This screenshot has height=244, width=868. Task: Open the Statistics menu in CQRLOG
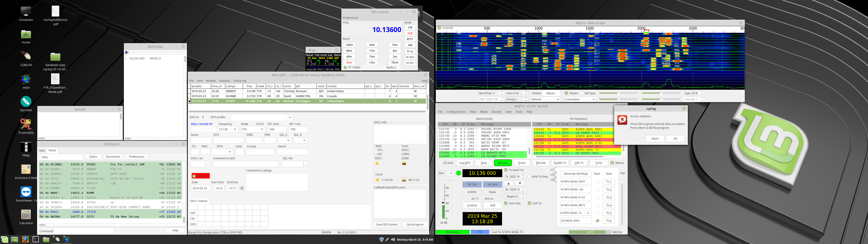(x=224, y=81)
